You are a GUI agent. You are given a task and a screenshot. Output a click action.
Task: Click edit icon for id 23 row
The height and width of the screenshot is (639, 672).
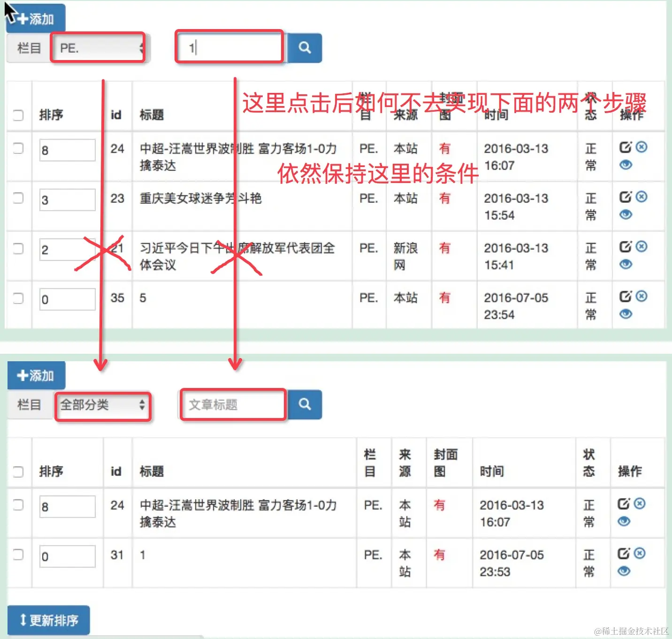pyautogui.click(x=626, y=197)
